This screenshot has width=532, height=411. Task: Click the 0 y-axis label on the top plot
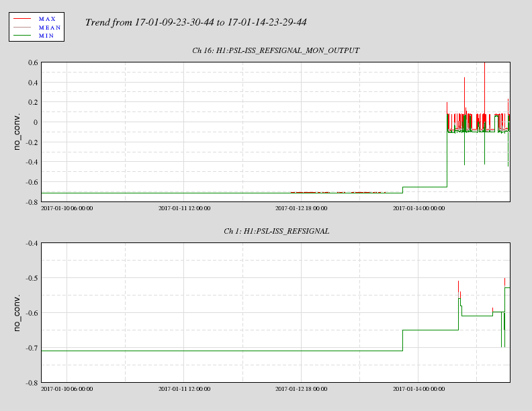coord(36,122)
